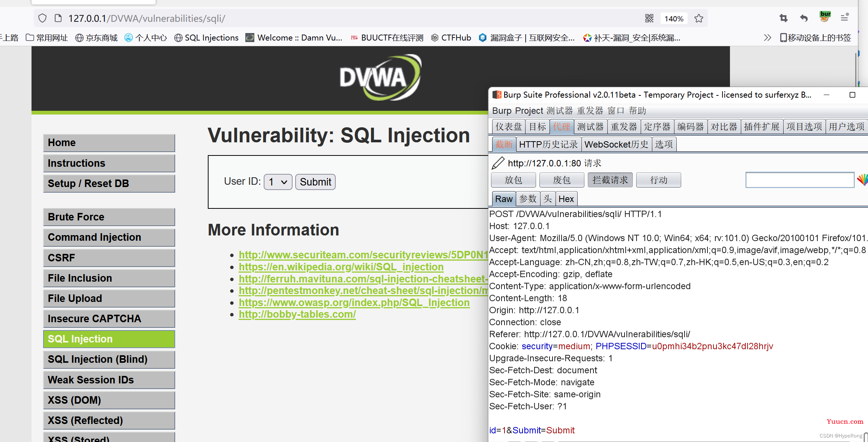
Task: Go to CSRF vulnerability page
Action: 109,258
